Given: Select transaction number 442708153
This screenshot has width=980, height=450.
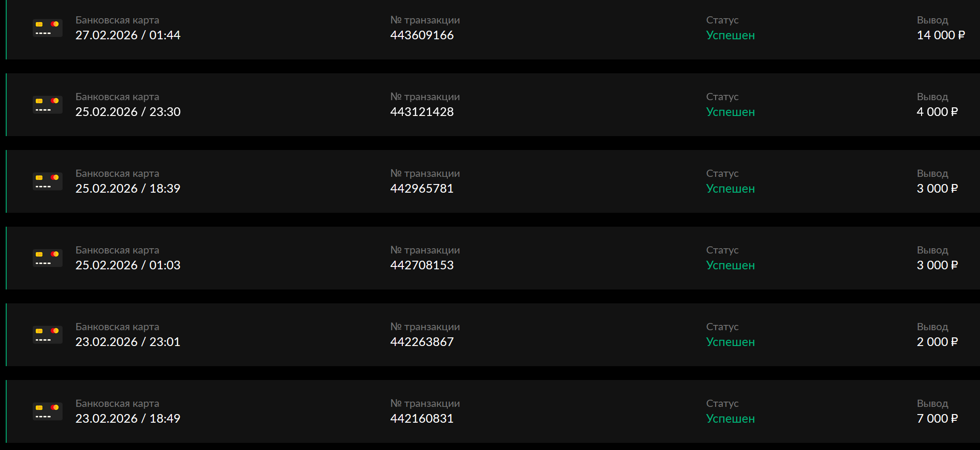Looking at the screenshot, I should 422,265.
